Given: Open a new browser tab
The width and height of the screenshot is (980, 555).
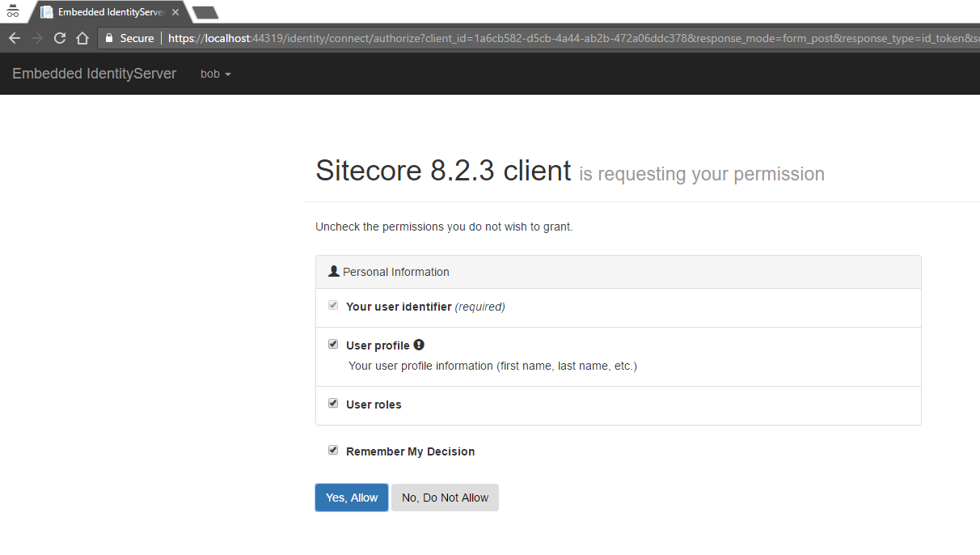Looking at the screenshot, I should [205, 12].
